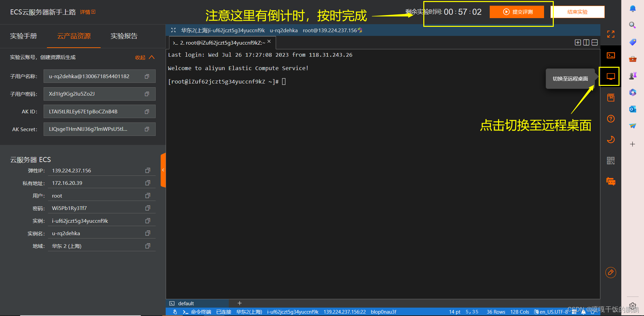Add a browser sidebar app with plus
Viewport: 644px width, 316px height.
point(632,144)
